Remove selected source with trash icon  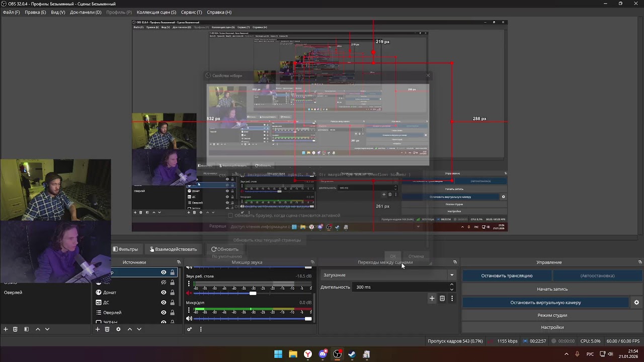[x=107, y=329]
